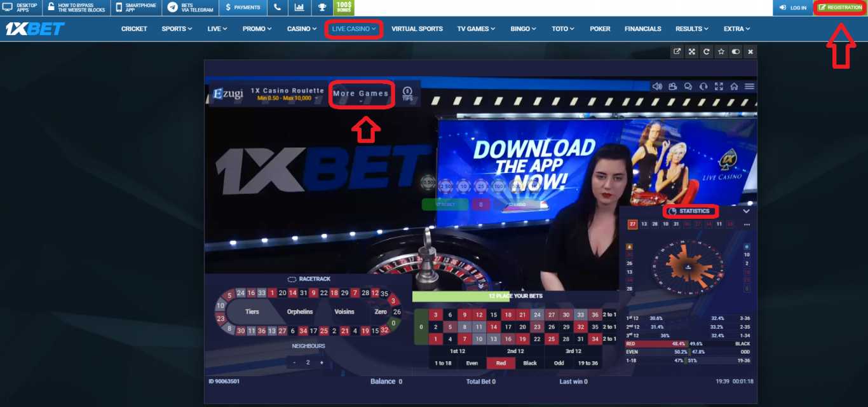Open the Smartphone App link
The width and height of the screenshot is (868, 407).
135,8
